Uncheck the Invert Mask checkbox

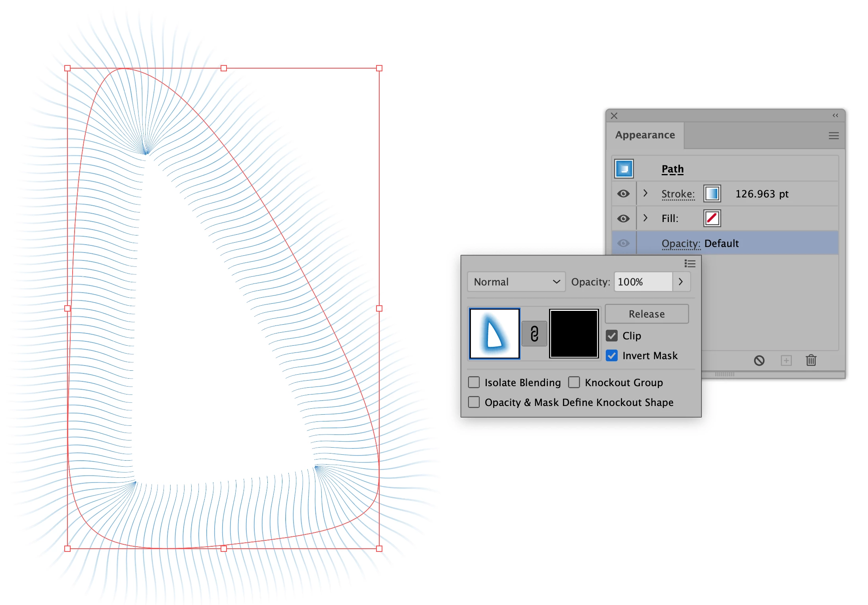pos(612,356)
